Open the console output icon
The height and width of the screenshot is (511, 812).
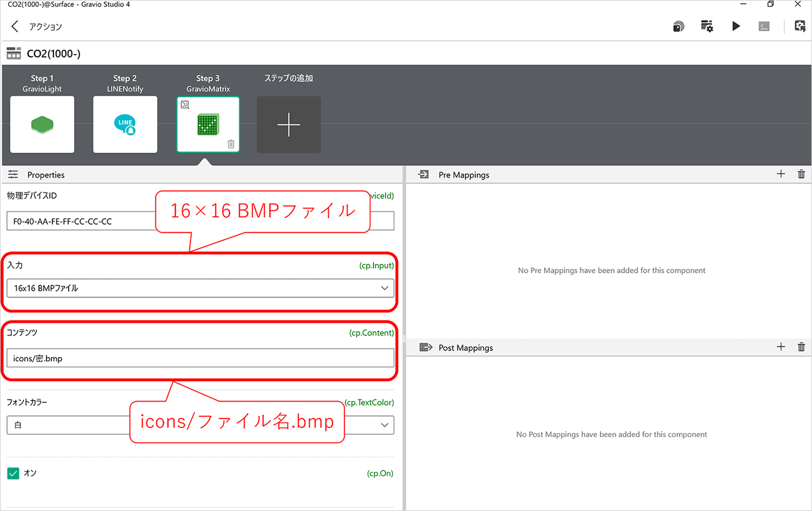[x=764, y=26]
